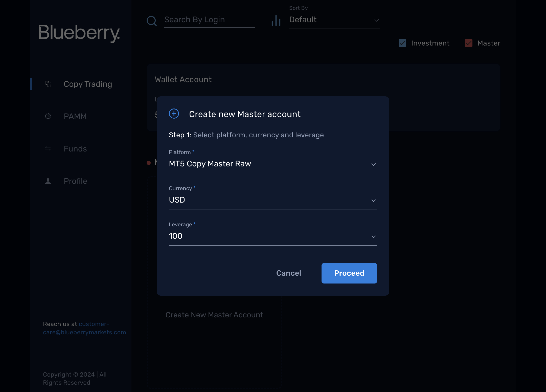Click the Copy Trading sidebar icon

48,84
